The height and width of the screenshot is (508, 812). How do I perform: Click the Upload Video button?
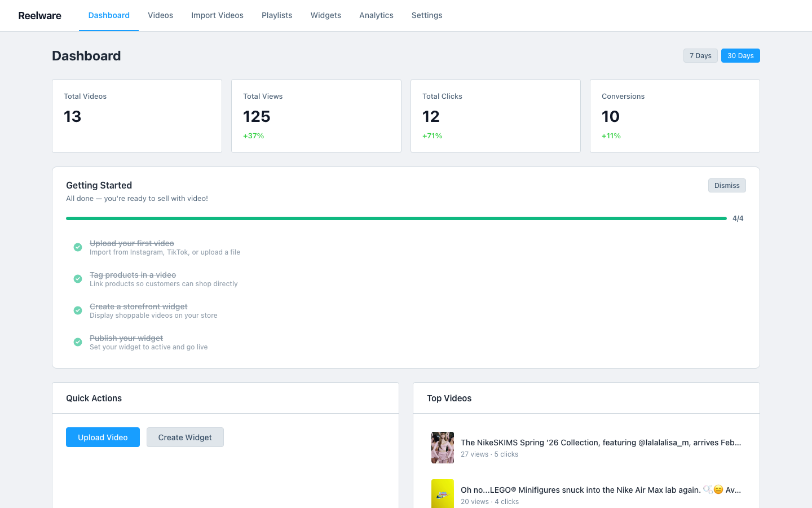[103, 437]
